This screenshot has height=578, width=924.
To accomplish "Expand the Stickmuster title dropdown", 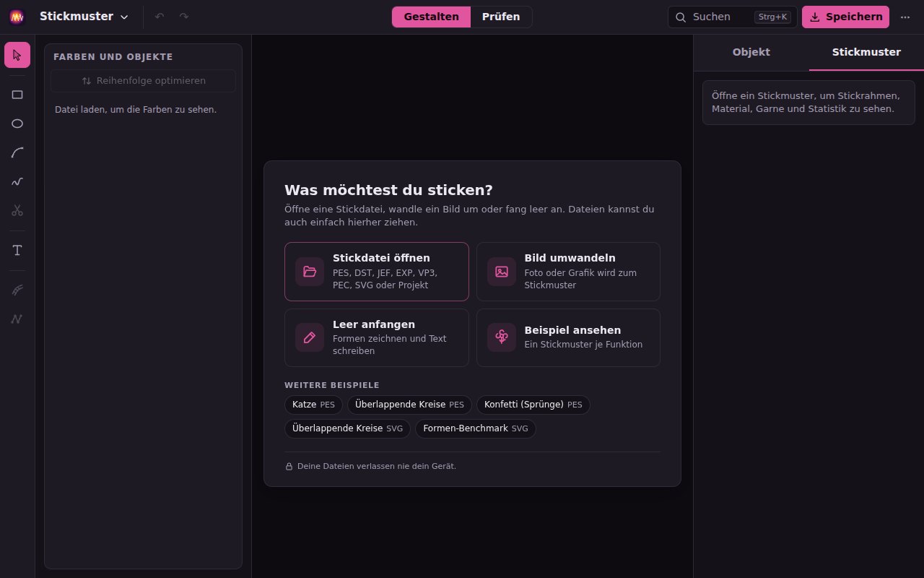I will pos(84,17).
